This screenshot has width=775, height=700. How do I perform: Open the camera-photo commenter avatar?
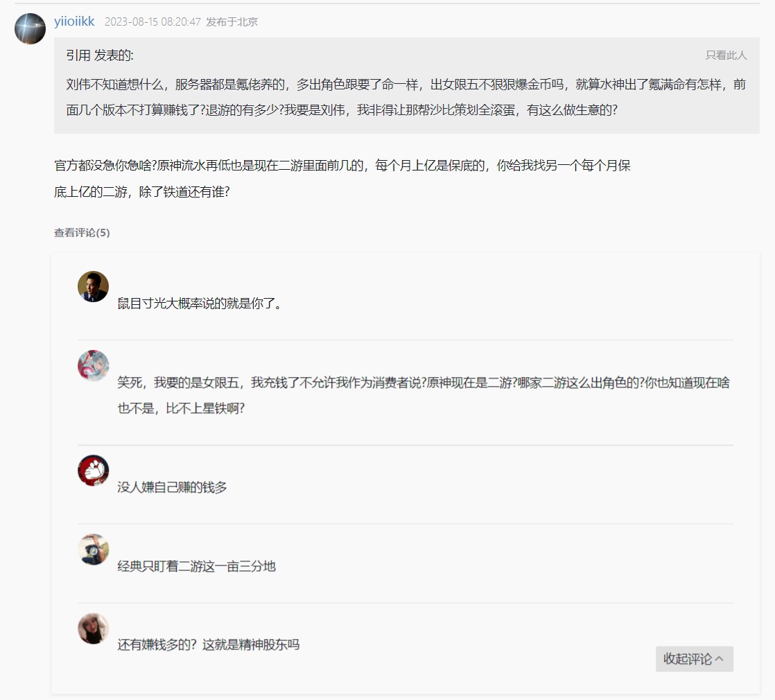point(94,550)
